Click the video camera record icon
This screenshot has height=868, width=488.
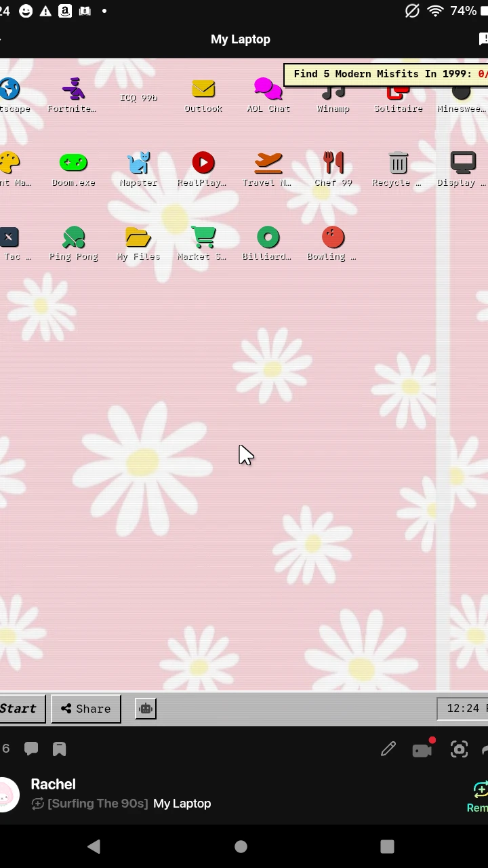(422, 749)
